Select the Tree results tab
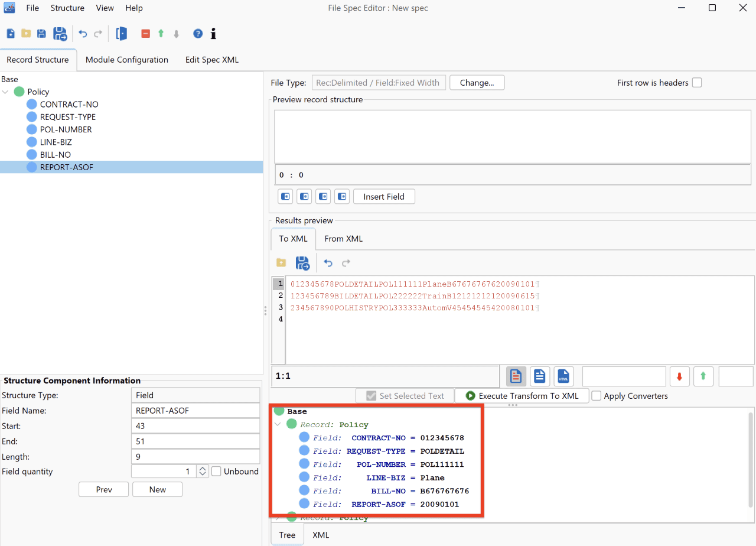This screenshot has width=756, height=546. (288, 535)
